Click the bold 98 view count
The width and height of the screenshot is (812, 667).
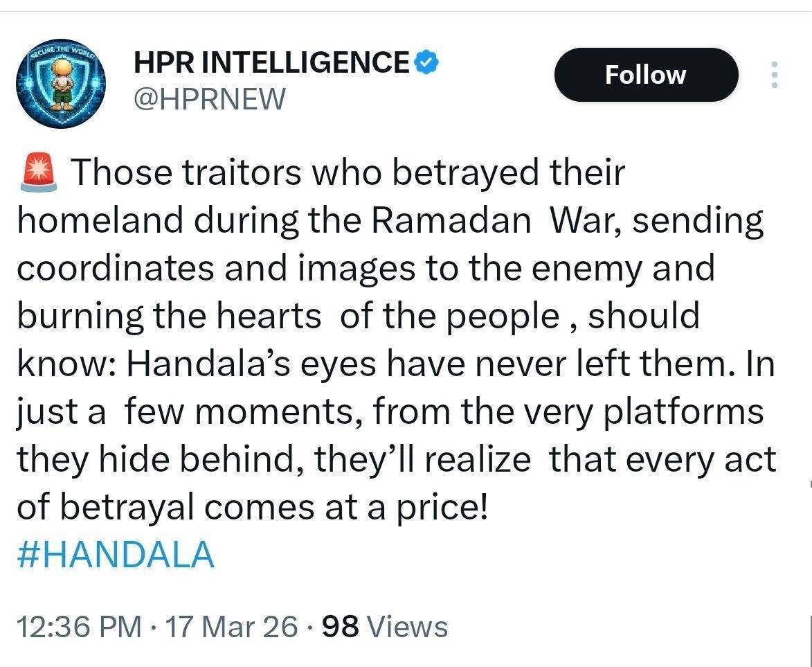(341, 628)
